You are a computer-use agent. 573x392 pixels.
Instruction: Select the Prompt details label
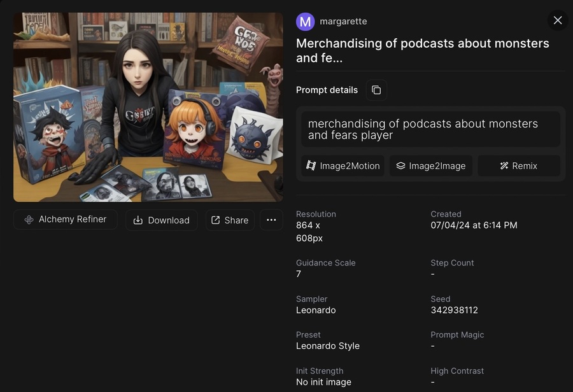[327, 90]
